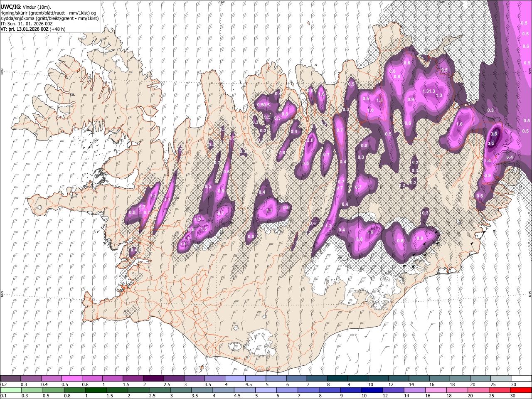
Task: Pick the top-row legend swatch starting at 1.5
Action: click(133, 379)
